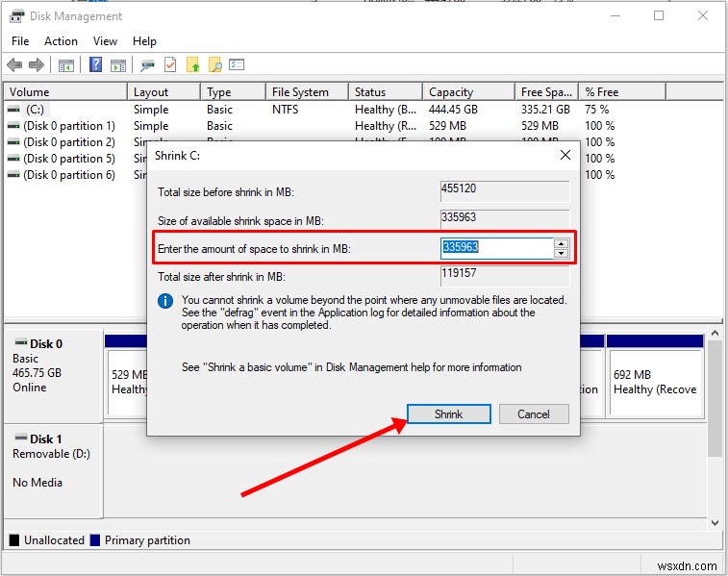728x576 pixels.
Task: Click Disk 0 partition 1 drive icon
Action: tap(13, 126)
